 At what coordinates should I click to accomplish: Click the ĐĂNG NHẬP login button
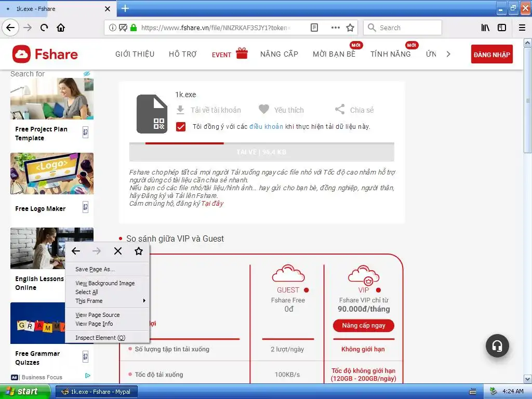point(491,54)
